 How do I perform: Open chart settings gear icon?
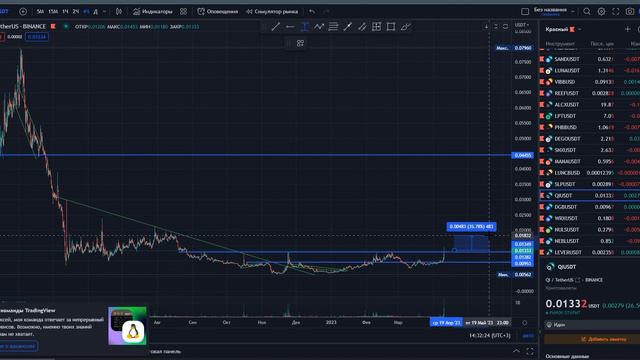point(601,11)
